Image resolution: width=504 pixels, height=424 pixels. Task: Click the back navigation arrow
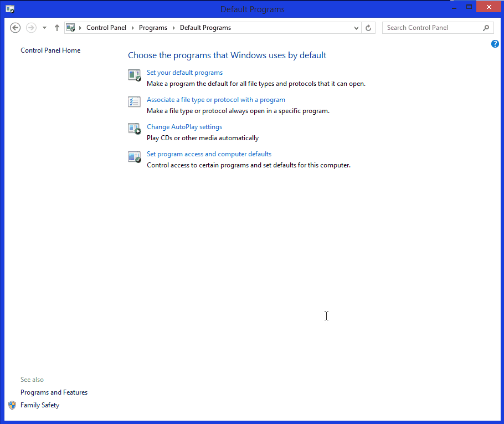tap(15, 27)
